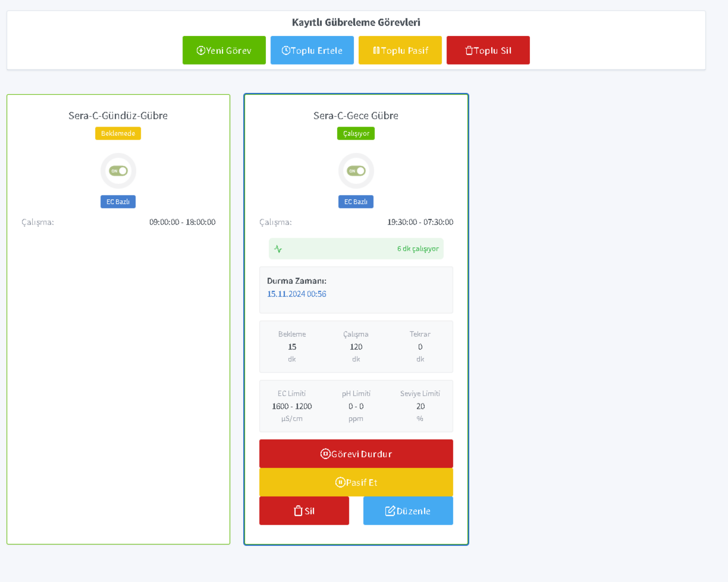
Task: Select the Sera-C-Gece Gübre card title
Action: (356, 115)
